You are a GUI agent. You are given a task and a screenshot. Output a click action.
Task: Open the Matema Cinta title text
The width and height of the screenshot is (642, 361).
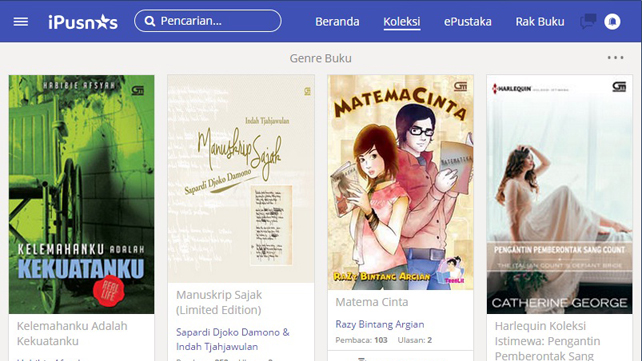pos(372,302)
